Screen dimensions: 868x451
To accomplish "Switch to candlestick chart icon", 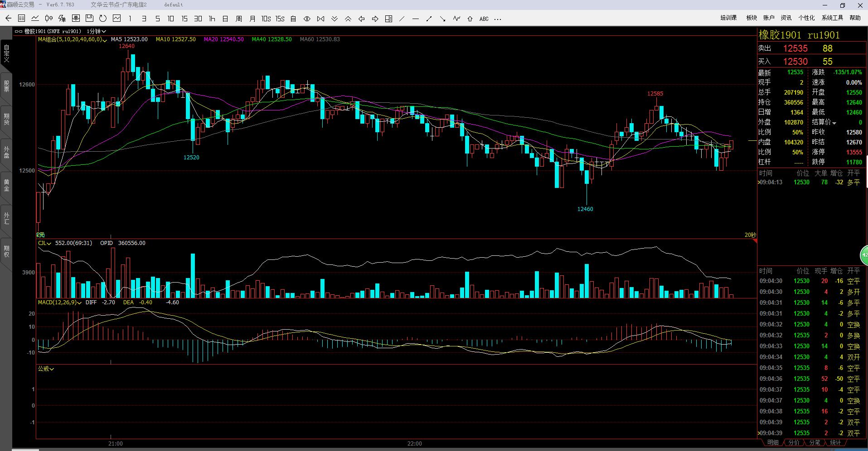I will [x=48, y=19].
